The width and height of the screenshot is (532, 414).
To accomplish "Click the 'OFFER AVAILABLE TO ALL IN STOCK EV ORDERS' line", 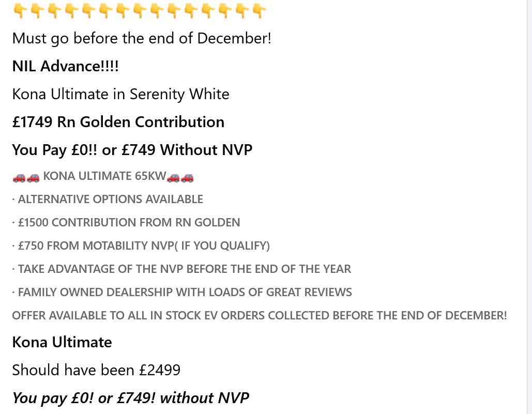I will pos(259,316).
